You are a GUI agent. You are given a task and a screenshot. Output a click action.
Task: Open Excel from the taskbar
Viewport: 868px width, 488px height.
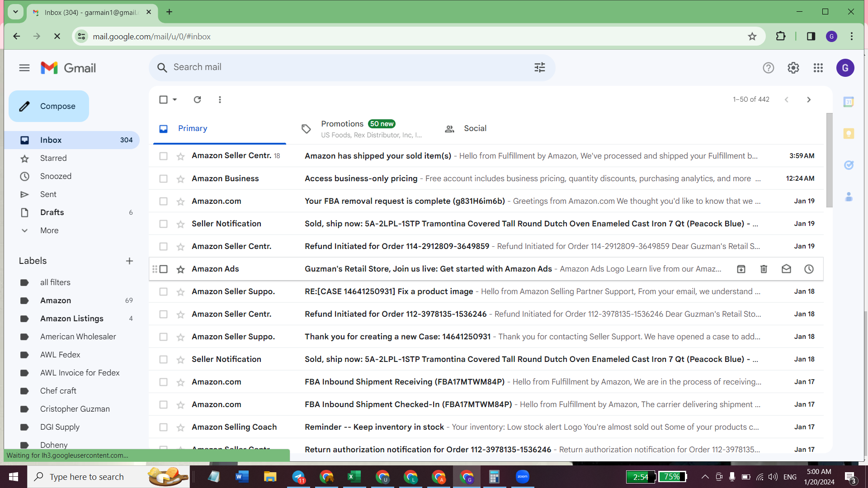354,477
